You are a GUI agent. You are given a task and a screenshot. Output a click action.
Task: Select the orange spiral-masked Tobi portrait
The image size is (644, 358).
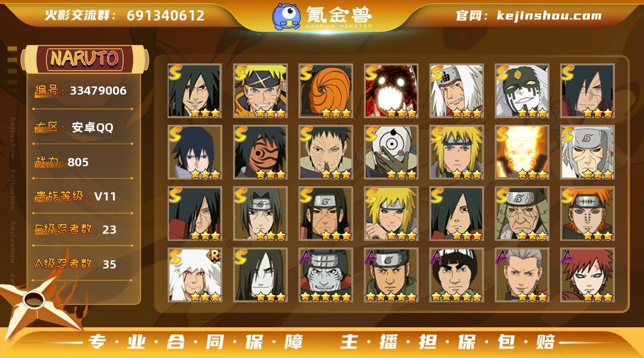(x=326, y=91)
